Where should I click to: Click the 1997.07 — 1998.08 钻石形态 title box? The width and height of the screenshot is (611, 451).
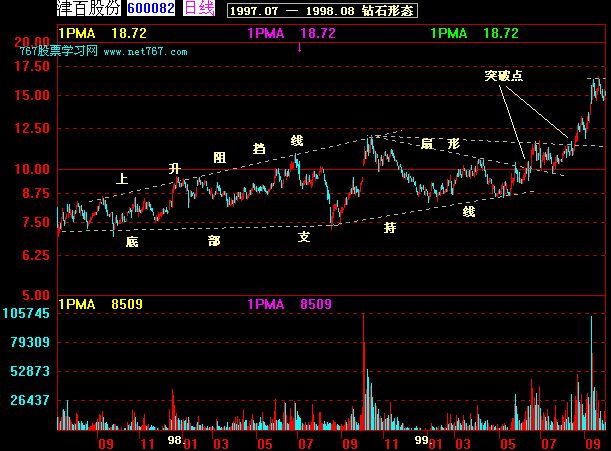322,11
